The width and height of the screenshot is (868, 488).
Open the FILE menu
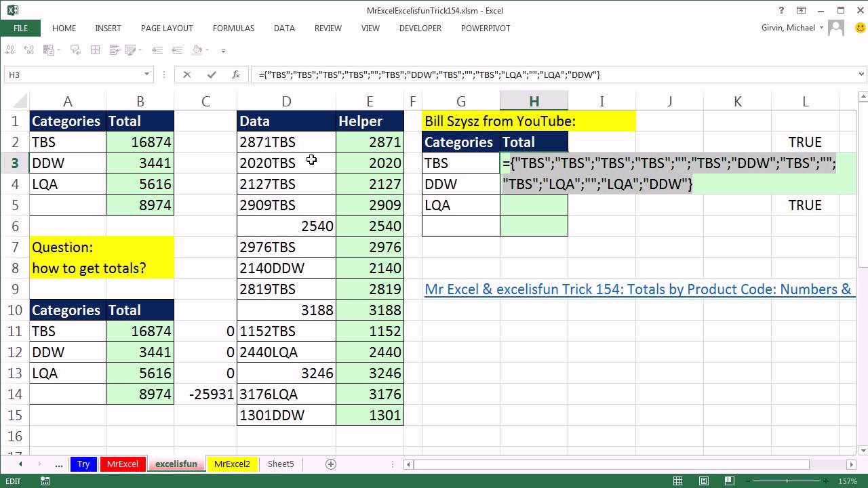[20, 28]
